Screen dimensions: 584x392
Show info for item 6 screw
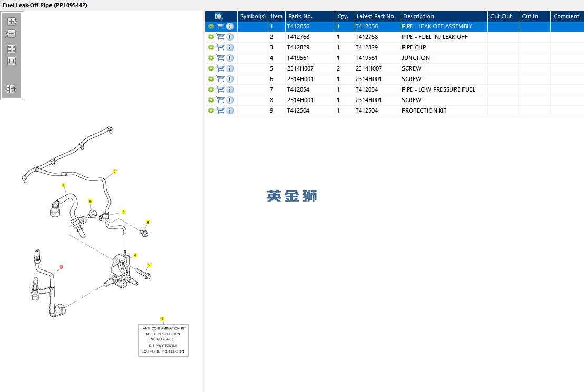230,79
